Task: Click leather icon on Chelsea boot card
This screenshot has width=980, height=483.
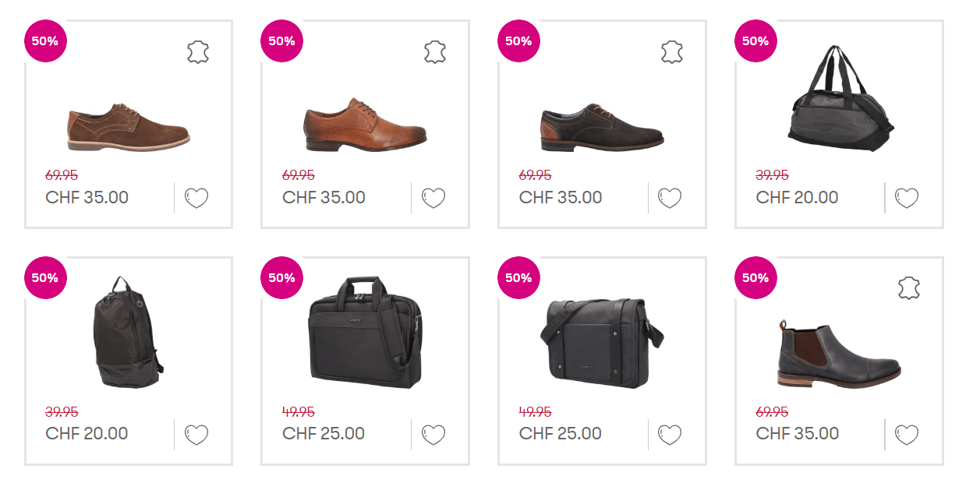Action: pyautogui.click(x=909, y=289)
